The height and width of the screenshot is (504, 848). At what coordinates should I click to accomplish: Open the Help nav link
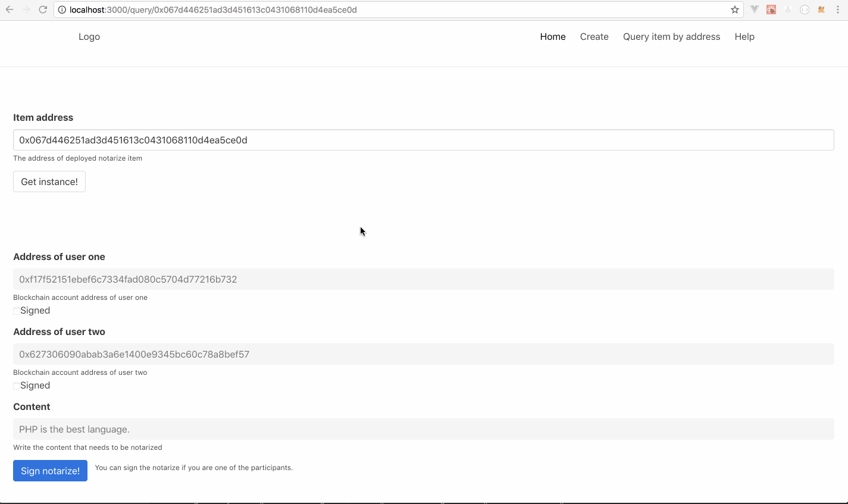tap(744, 37)
